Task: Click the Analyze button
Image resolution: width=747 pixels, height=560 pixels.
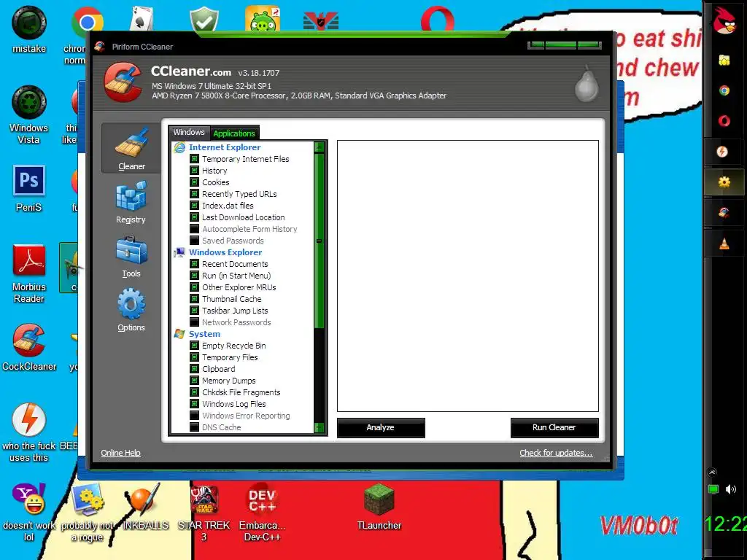Action: point(381,427)
